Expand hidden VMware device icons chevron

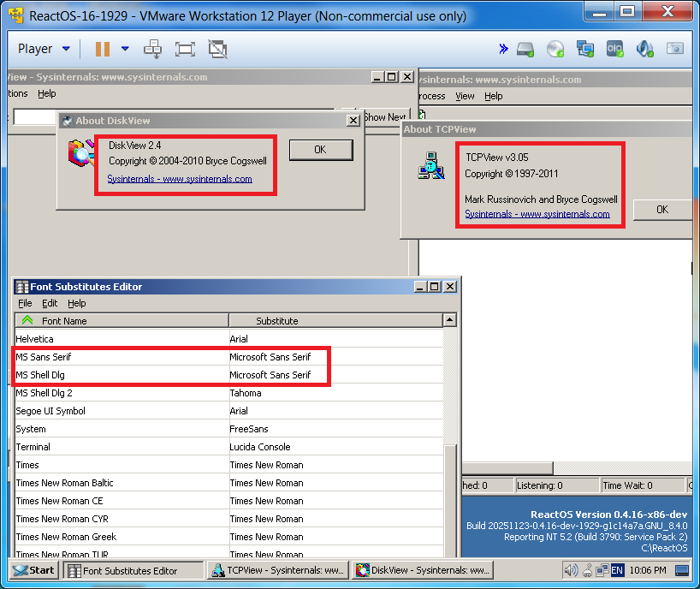pyautogui.click(x=503, y=49)
